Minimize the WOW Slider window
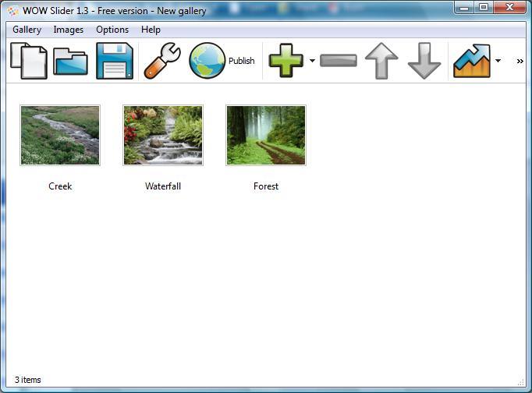The width and height of the screenshot is (532, 393). tap(464, 8)
